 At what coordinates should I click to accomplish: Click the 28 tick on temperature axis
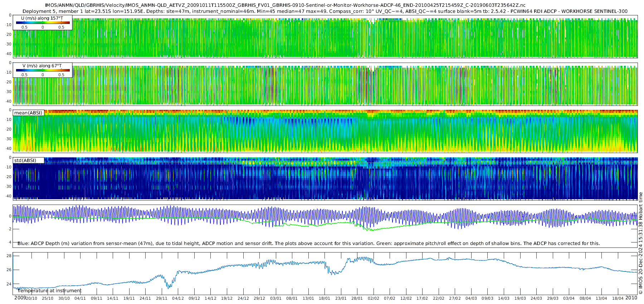coord(9,256)
